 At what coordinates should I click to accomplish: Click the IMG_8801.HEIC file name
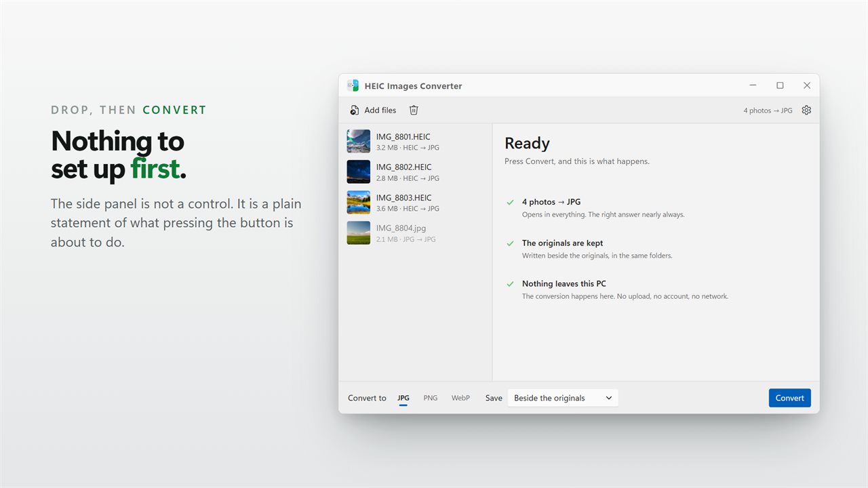(x=403, y=136)
